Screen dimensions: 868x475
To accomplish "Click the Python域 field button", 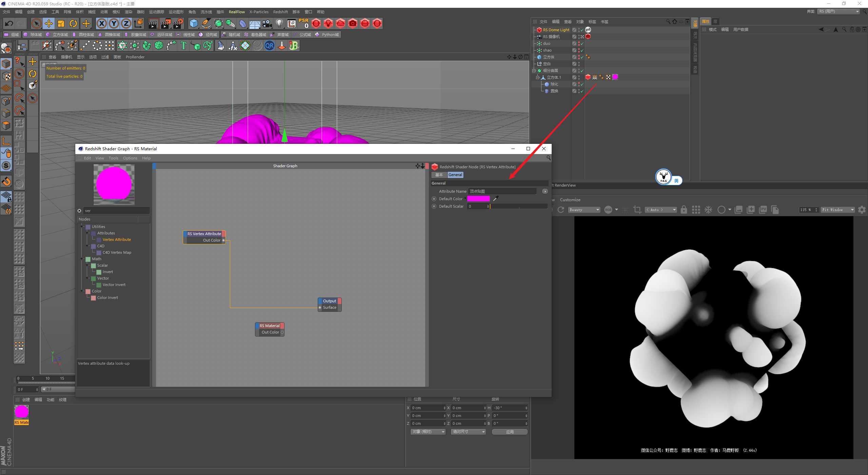I will point(327,35).
